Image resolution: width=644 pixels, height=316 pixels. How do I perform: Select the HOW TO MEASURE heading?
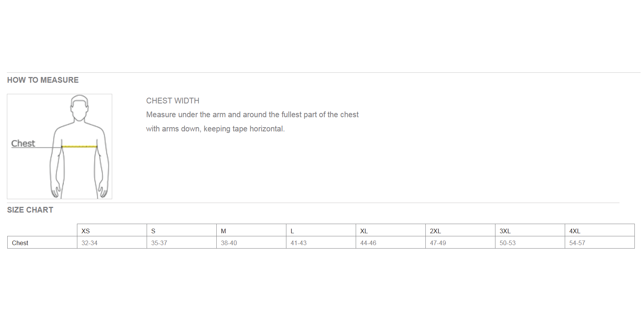coord(43,80)
